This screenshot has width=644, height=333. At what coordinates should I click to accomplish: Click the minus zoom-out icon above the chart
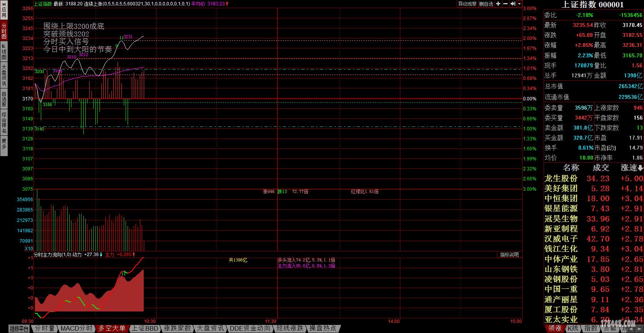(x=506, y=4)
